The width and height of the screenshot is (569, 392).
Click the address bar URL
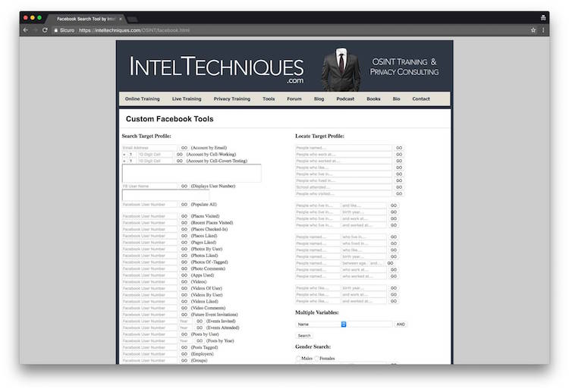134,30
